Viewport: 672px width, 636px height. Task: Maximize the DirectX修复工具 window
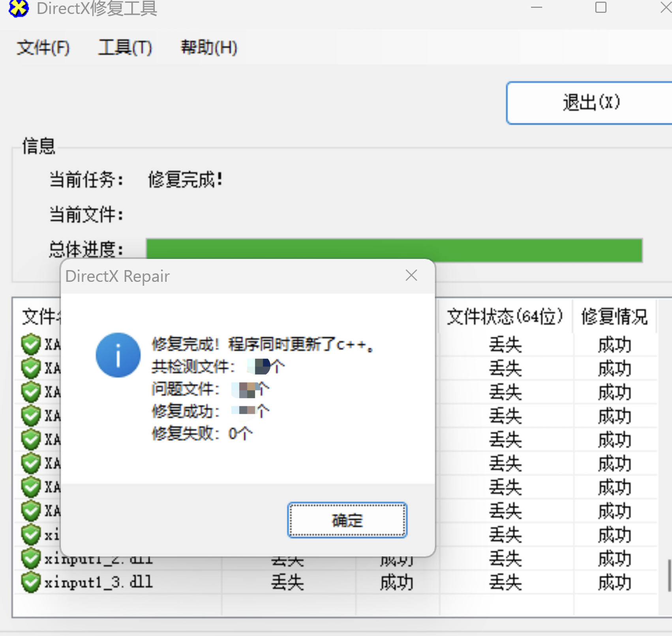[601, 8]
